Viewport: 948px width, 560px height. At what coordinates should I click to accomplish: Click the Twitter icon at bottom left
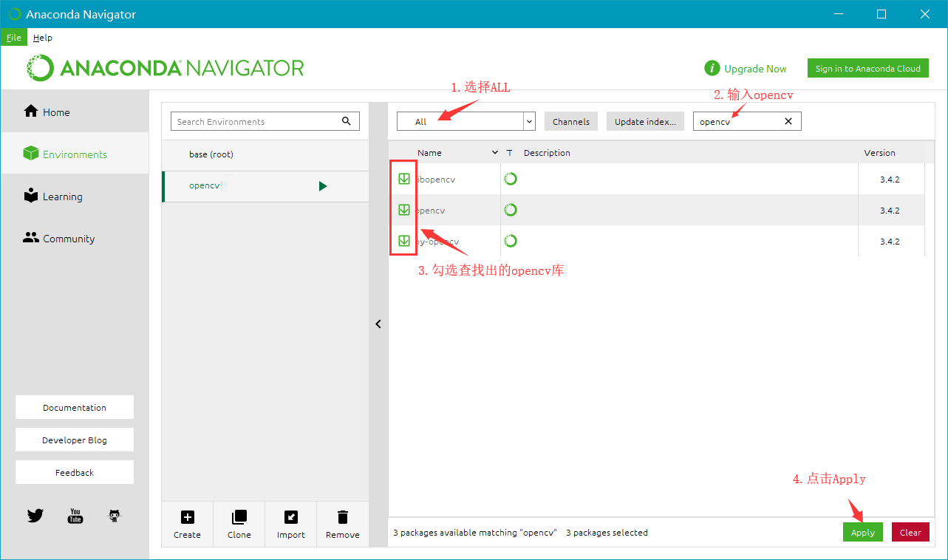(x=35, y=516)
